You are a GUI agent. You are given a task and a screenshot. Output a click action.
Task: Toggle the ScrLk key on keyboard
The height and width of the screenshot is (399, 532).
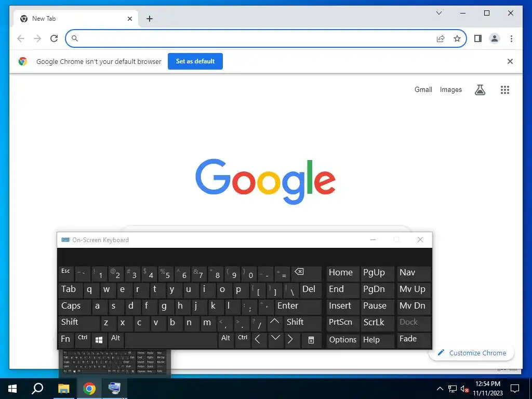377,323
